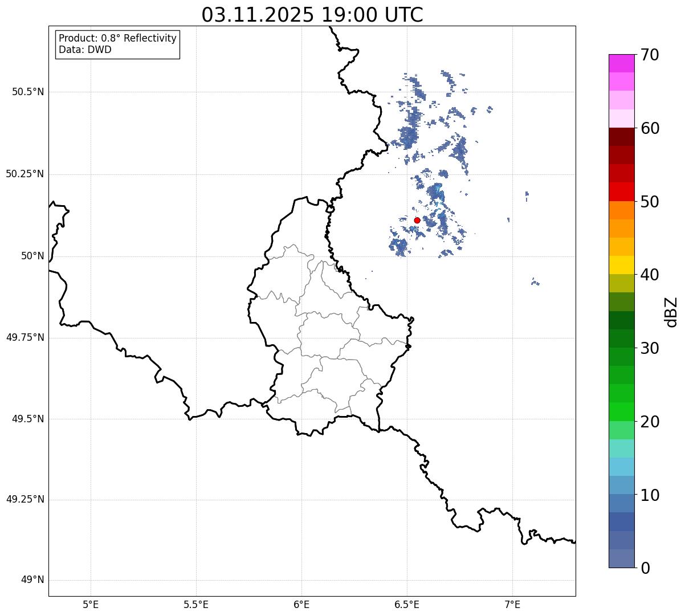Click the 49.25°N latitude label

25,499
